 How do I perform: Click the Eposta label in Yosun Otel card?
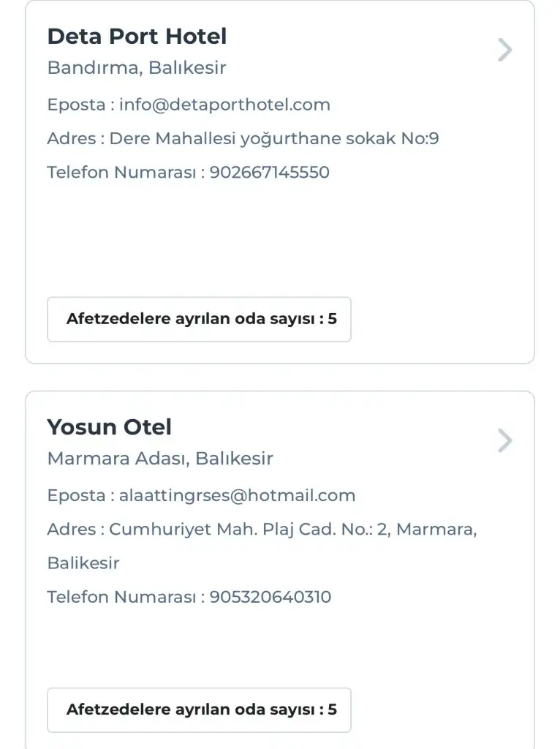coord(76,495)
